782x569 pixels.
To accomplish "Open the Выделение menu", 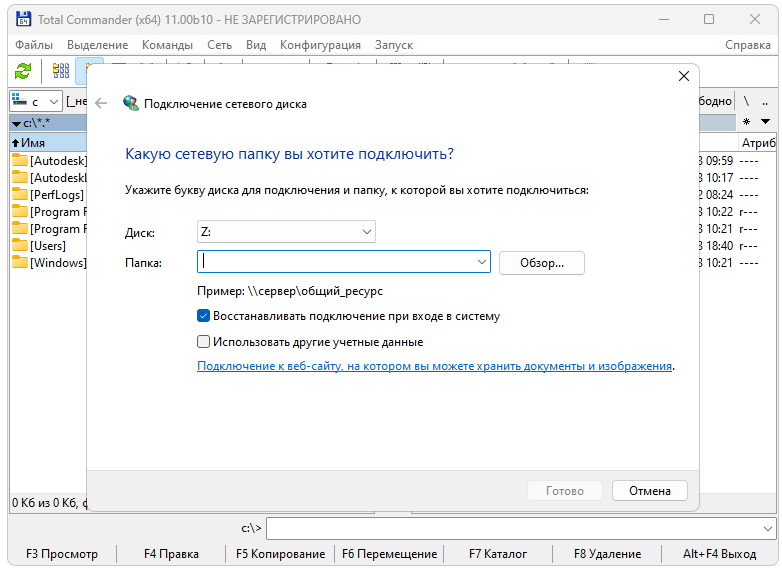I will tap(98, 45).
